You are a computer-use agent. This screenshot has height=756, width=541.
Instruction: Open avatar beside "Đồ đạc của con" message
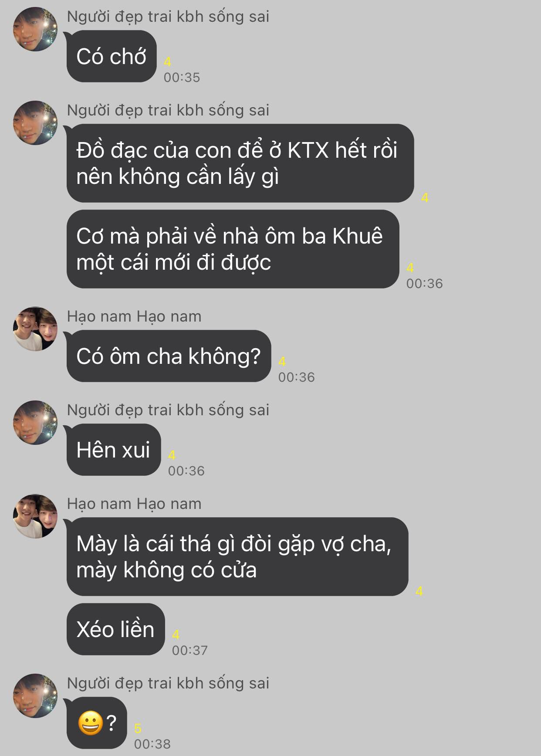35,123
